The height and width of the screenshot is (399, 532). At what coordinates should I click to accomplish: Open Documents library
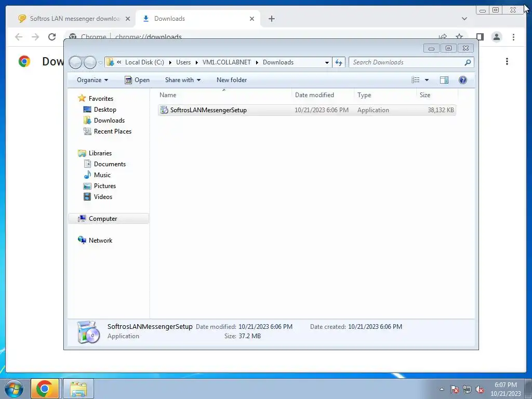[x=110, y=164]
